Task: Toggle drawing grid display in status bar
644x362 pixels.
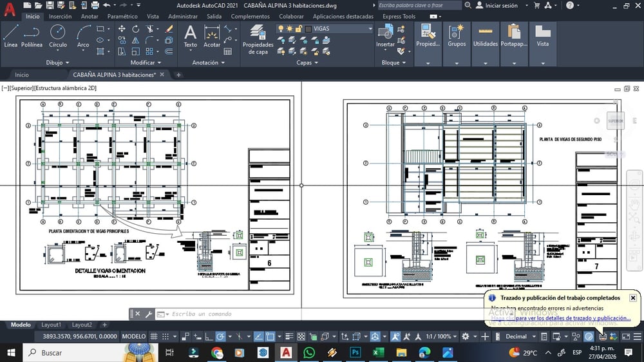Action: point(154,336)
